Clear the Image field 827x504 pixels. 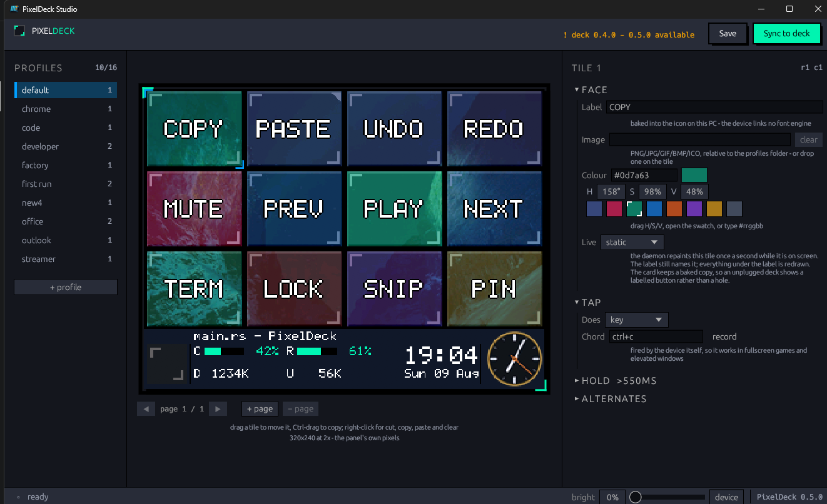coord(808,139)
